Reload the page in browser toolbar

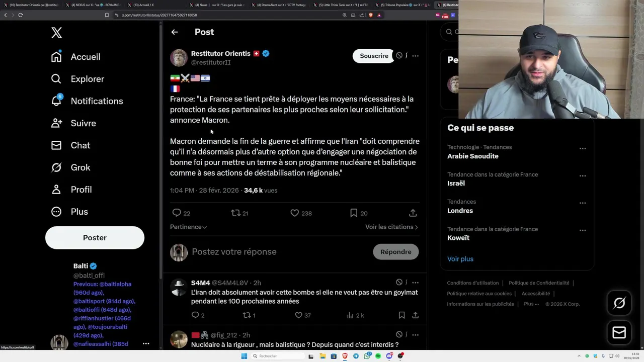pos(21,15)
